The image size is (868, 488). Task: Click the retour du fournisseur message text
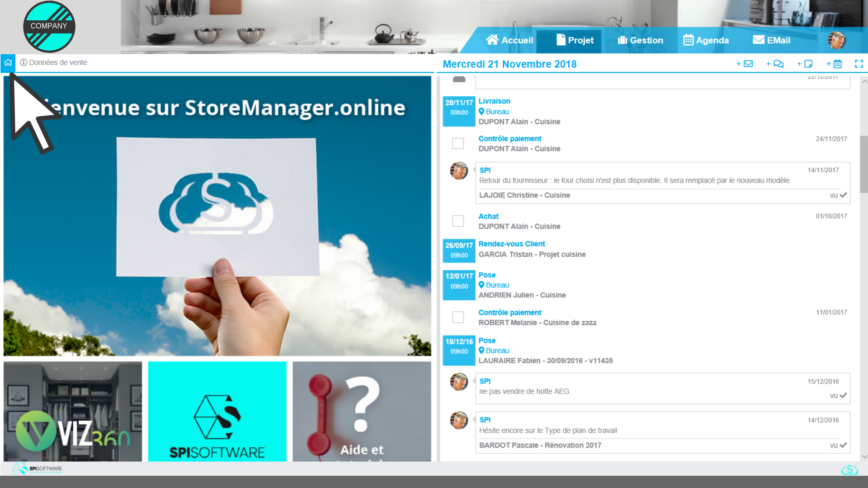click(634, 180)
